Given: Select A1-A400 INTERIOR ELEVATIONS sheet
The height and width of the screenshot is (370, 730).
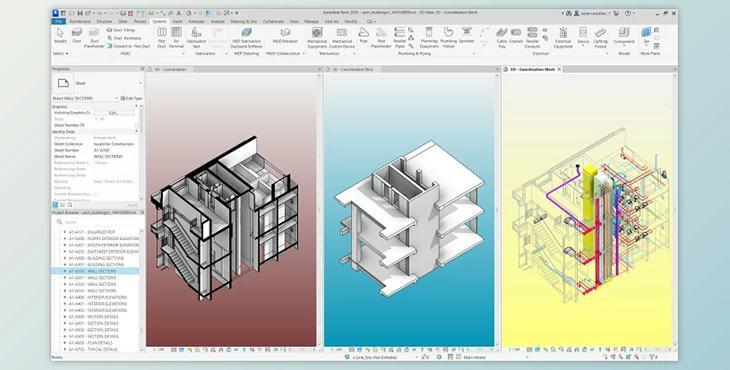Looking at the screenshot, I should 97,297.
